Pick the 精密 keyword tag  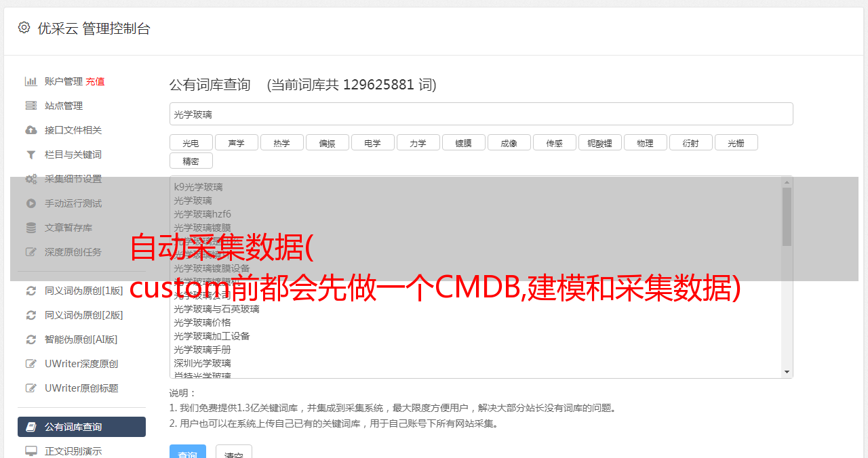[x=191, y=161]
